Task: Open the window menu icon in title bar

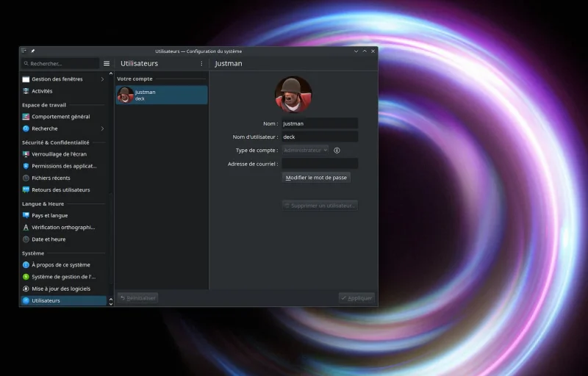Action: point(24,51)
